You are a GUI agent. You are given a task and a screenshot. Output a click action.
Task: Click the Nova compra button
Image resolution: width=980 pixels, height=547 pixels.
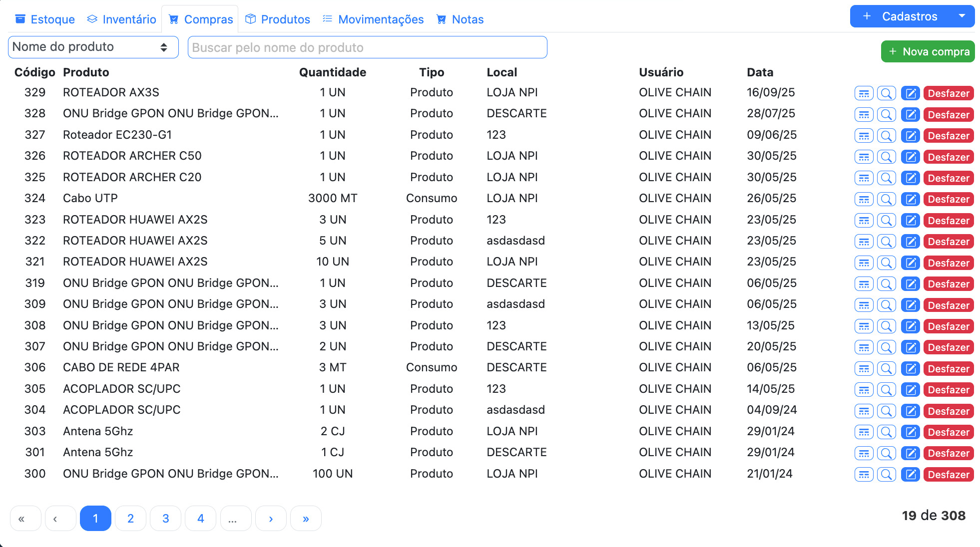(928, 51)
